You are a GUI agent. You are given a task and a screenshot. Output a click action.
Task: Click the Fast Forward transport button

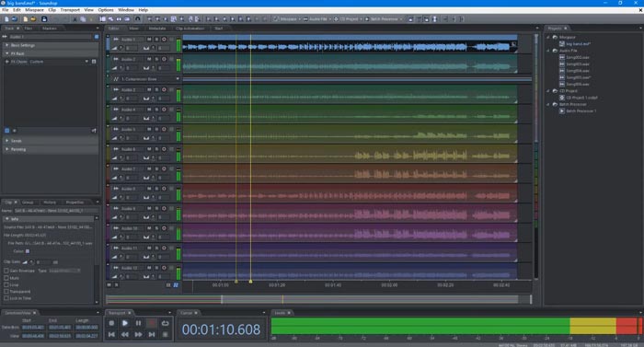(138, 335)
